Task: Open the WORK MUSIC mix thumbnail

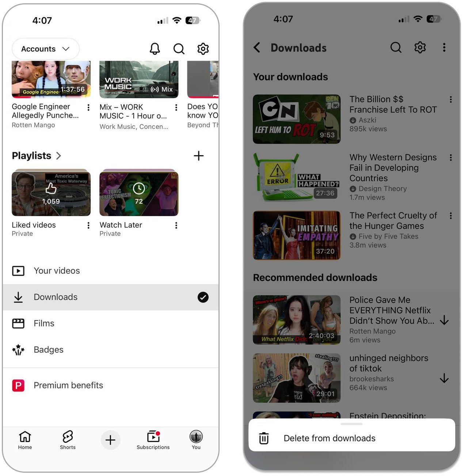Action: tap(139, 79)
